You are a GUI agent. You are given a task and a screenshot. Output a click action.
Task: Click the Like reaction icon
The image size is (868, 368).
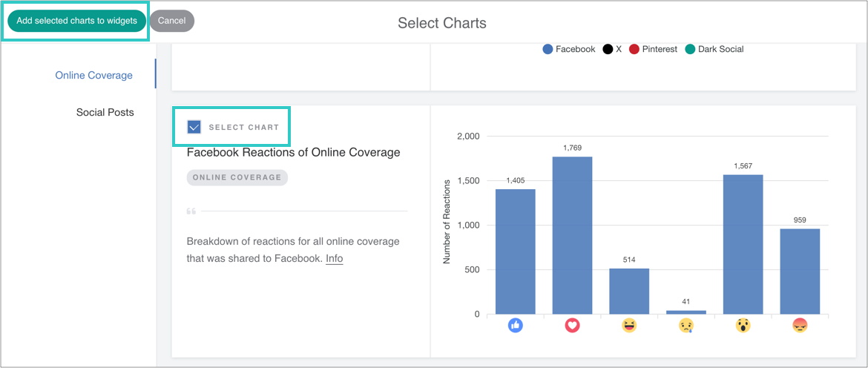[516, 325]
